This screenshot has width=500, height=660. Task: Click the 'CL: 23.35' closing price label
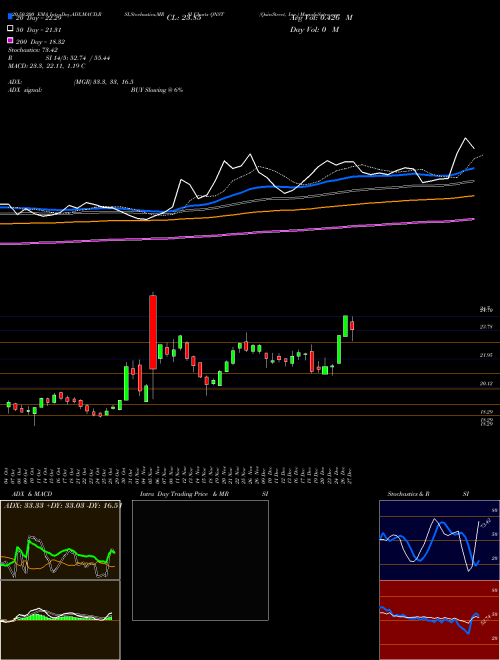[x=184, y=18]
